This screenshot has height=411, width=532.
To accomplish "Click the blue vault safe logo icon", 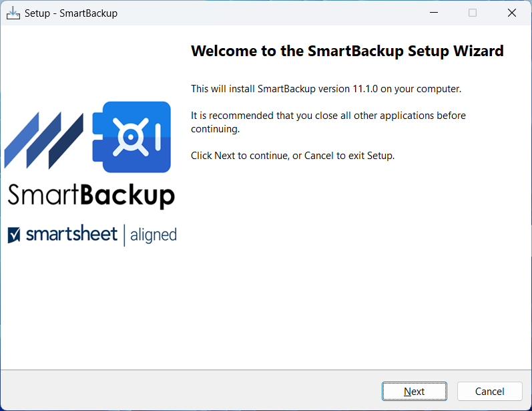I will [132, 137].
